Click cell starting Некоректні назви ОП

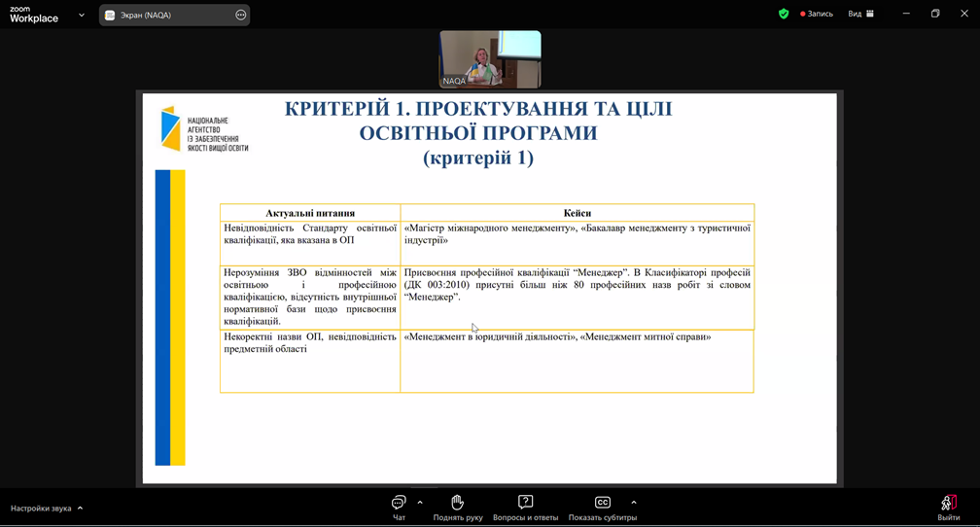(310, 362)
